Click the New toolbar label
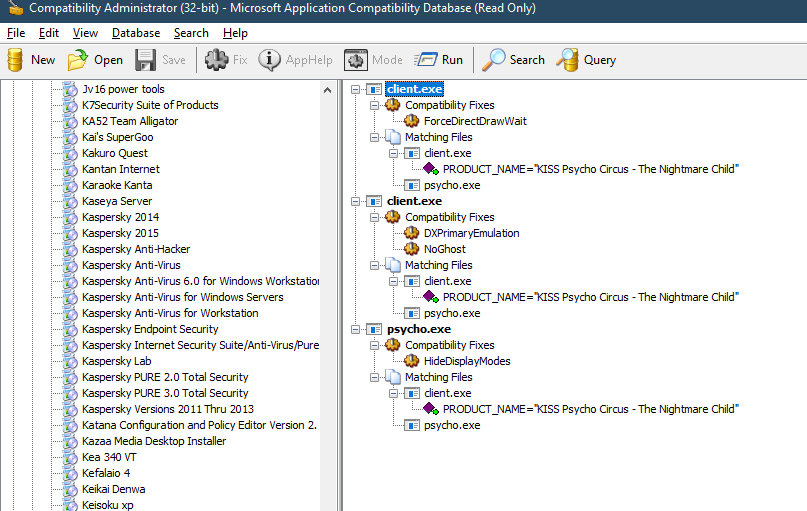 (x=43, y=60)
